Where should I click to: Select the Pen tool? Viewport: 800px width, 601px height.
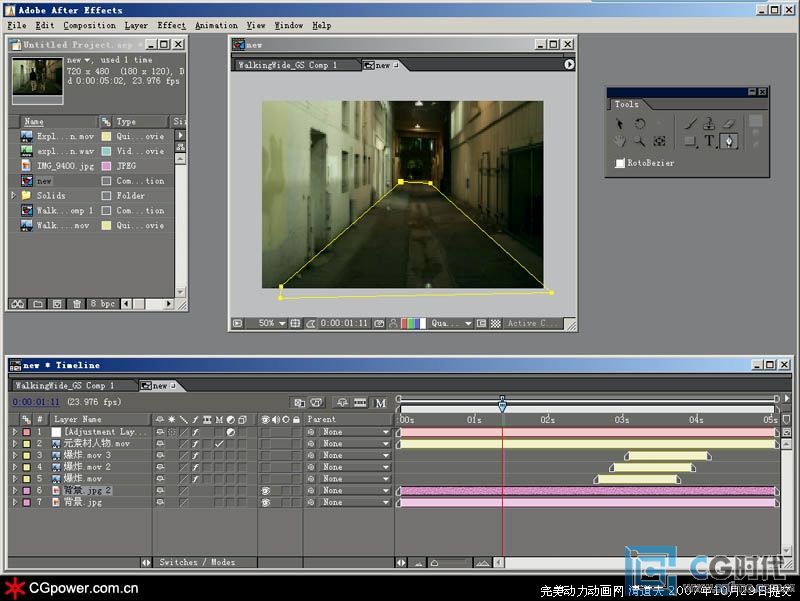pos(729,141)
